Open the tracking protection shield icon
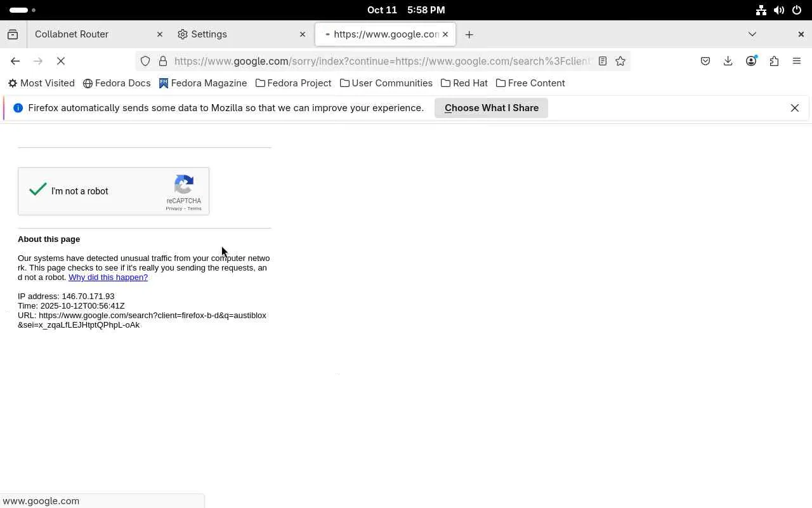This screenshot has width=812, height=508. tap(145, 61)
